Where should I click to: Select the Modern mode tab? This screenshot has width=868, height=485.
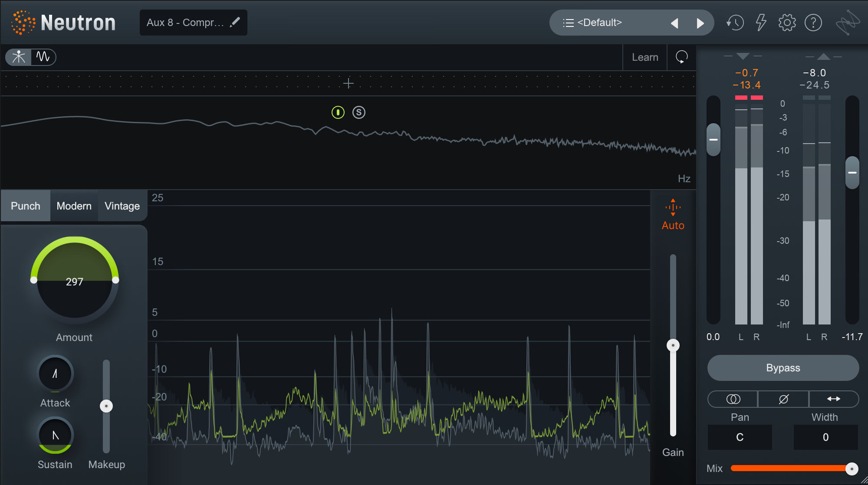pos(74,206)
